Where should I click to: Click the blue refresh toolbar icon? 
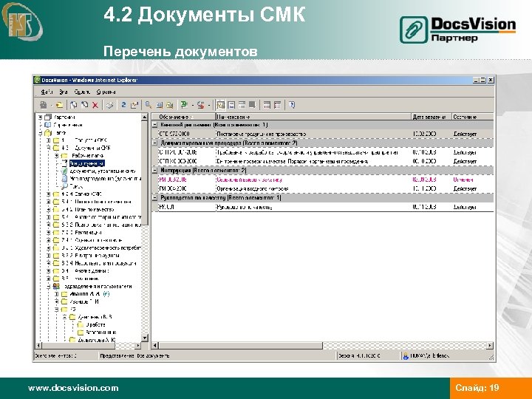(123, 105)
